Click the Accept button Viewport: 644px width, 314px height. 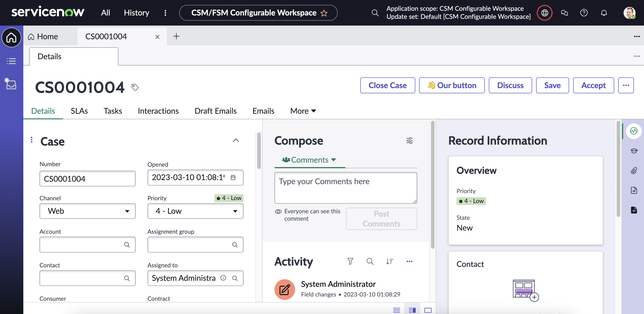[593, 85]
